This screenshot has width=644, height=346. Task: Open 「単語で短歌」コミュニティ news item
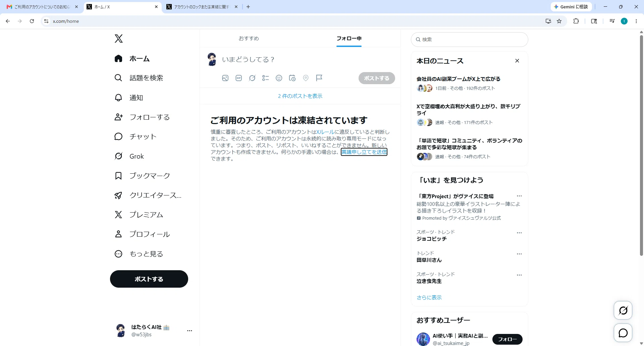pyautogui.click(x=469, y=149)
